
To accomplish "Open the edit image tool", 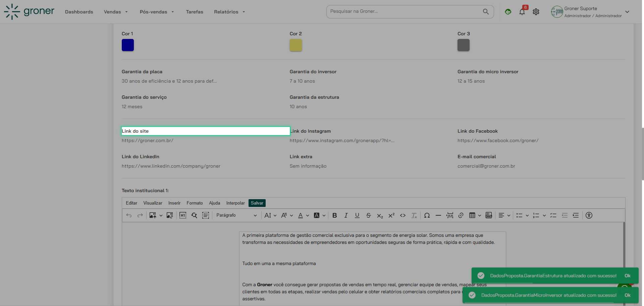I will pyautogui.click(x=170, y=215).
